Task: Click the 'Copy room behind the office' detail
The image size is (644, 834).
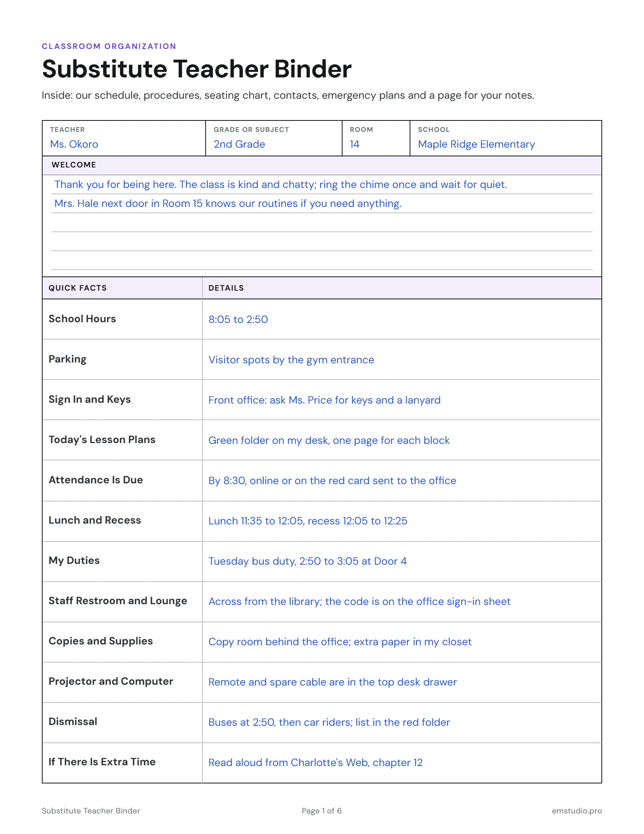Action: tap(340, 642)
